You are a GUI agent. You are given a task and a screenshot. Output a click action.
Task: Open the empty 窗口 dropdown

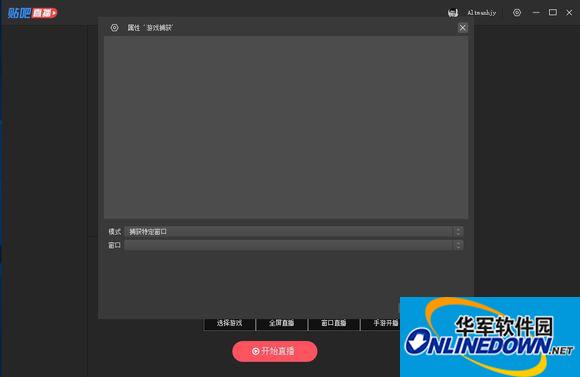pos(294,245)
